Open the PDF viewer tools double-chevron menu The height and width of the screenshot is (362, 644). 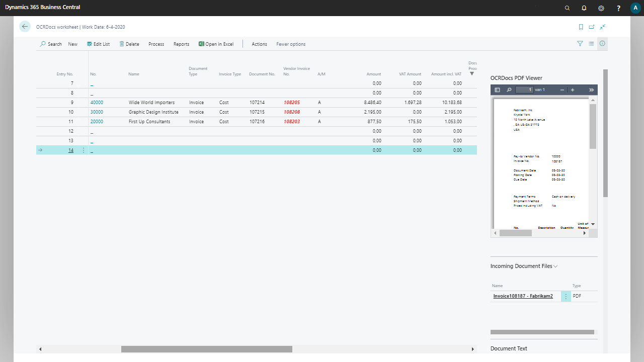click(591, 90)
